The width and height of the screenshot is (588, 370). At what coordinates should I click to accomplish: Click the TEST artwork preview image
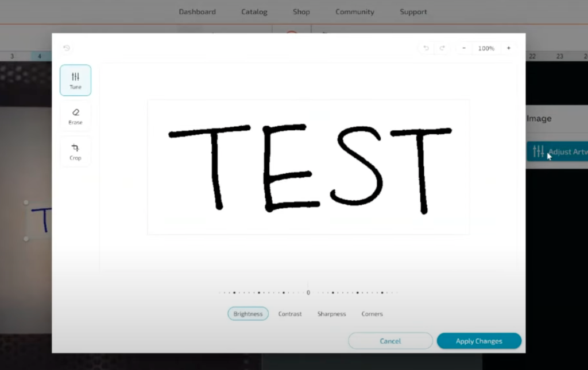(x=308, y=167)
